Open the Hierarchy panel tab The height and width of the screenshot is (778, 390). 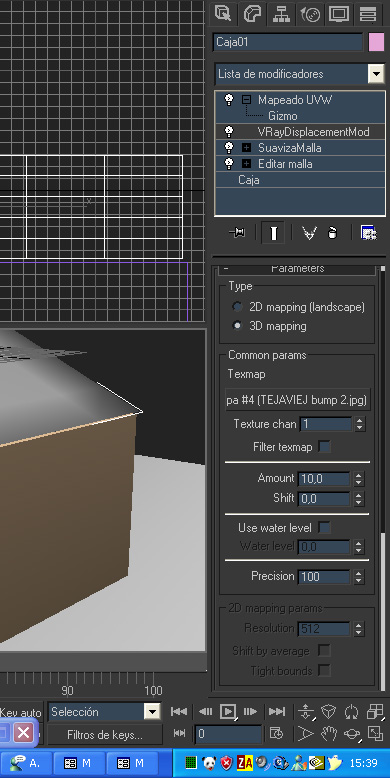click(x=281, y=14)
